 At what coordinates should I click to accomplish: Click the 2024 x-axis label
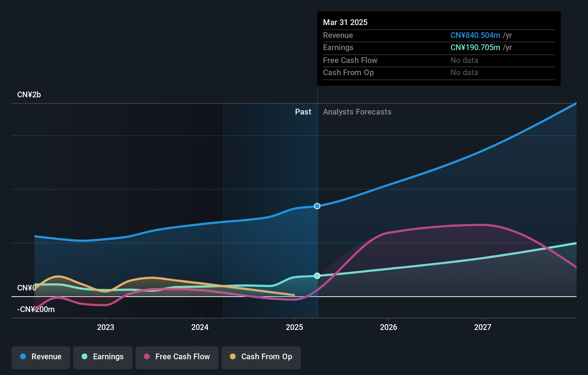(200, 327)
